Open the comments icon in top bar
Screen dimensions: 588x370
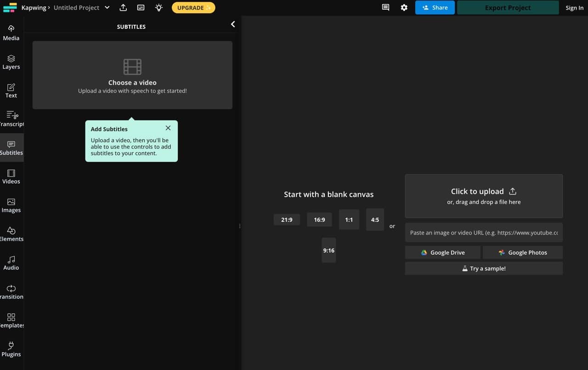pos(386,7)
